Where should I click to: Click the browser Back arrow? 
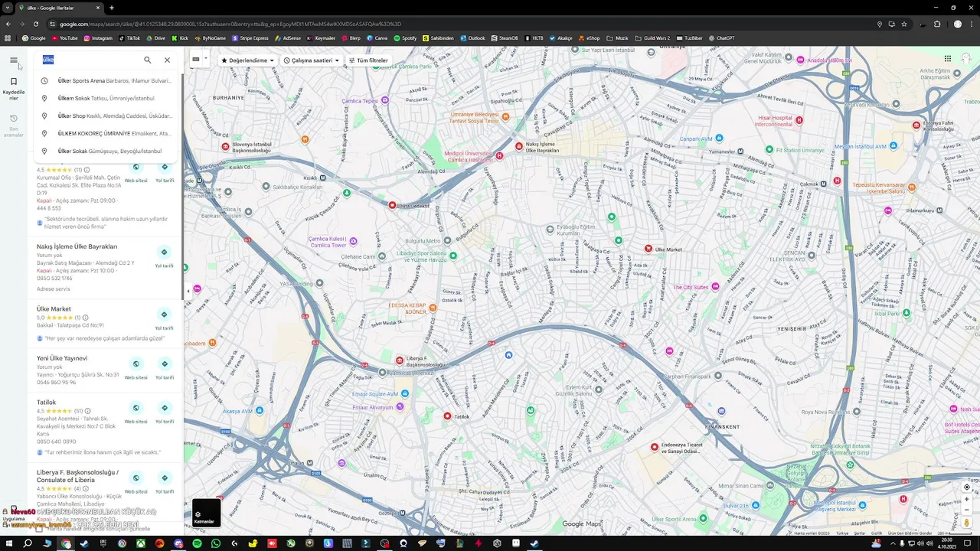click(x=8, y=24)
